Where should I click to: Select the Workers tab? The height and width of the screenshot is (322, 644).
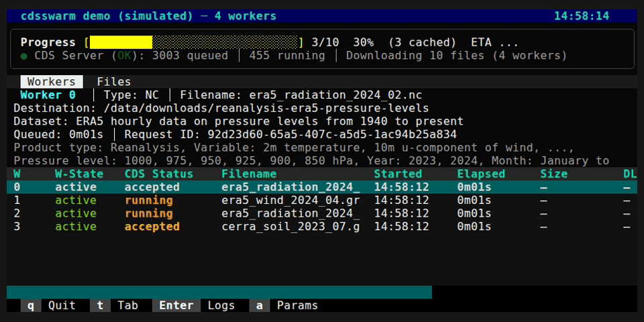(x=52, y=82)
